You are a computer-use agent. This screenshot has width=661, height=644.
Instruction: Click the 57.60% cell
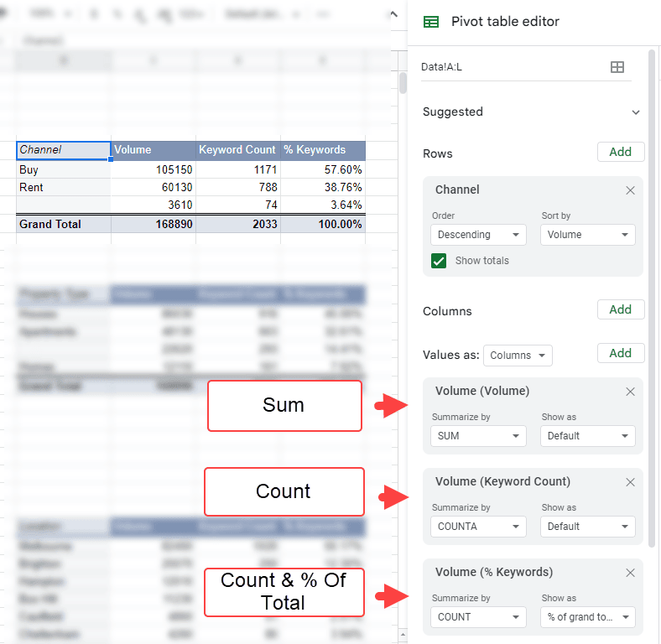pos(323,169)
